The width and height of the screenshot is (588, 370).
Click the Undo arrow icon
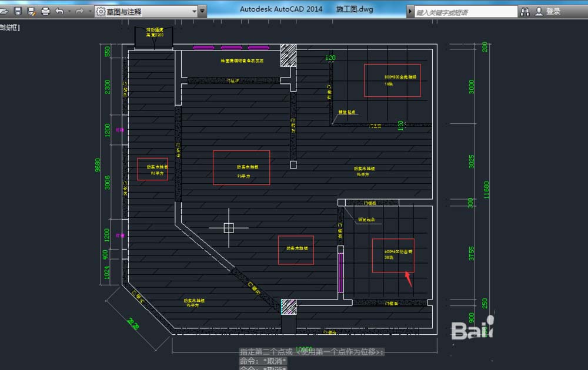click(59, 11)
